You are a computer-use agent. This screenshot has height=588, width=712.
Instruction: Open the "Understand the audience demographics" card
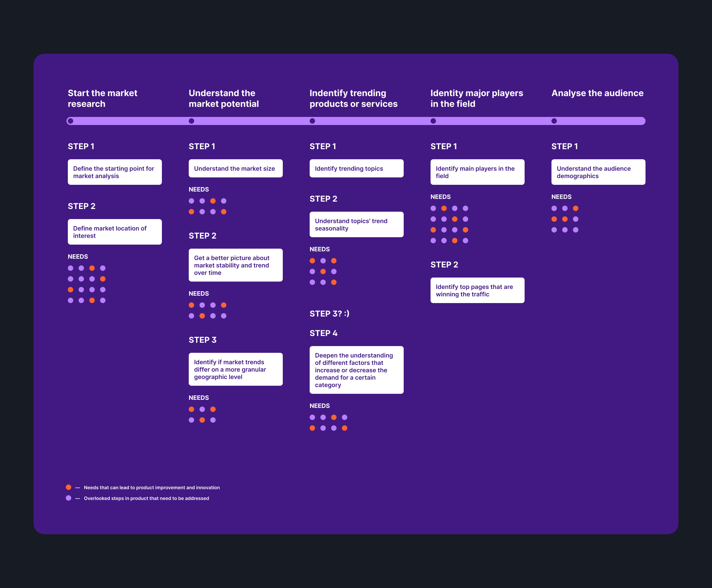(x=598, y=172)
